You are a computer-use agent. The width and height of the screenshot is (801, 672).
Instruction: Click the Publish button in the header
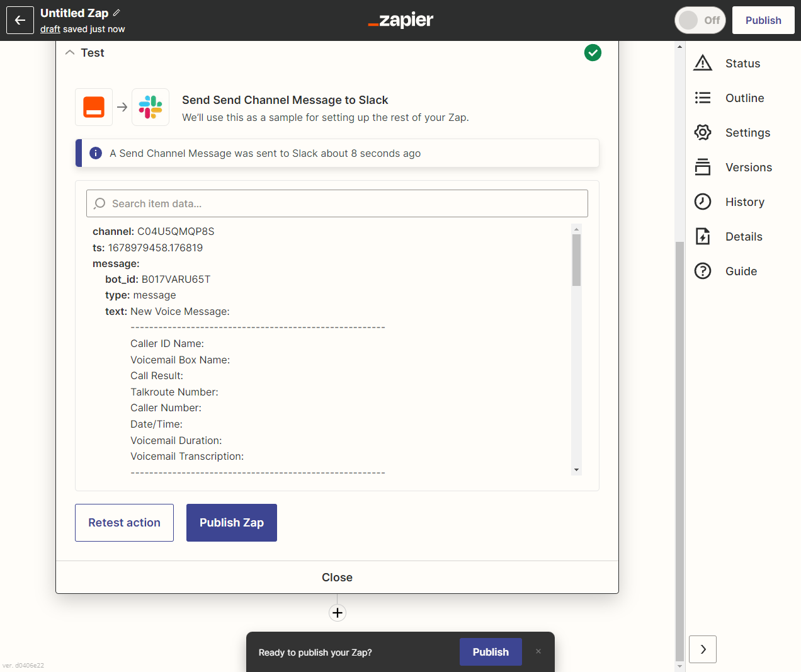763,20
